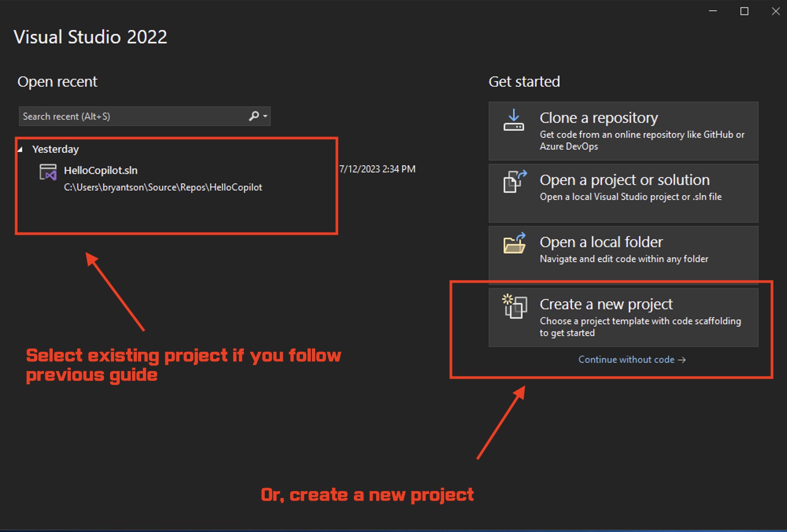This screenshot has height=532, width=787.
Task: Collapse the Yesterday group
Action: [20, 150]
